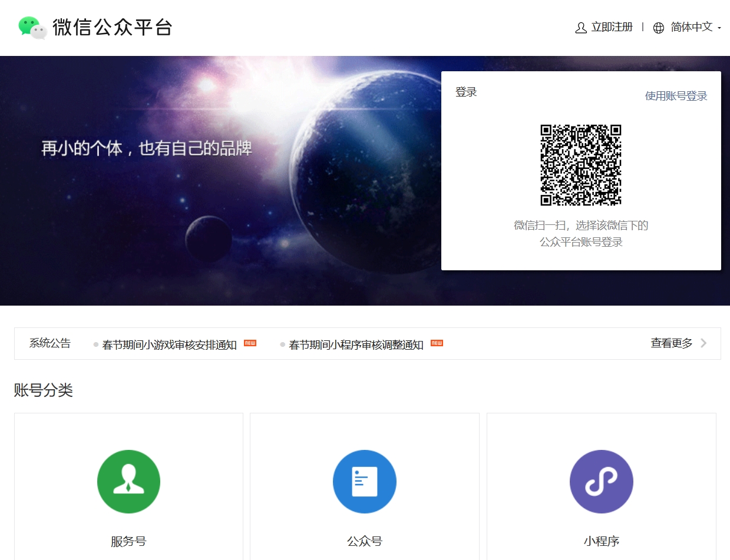
Task: Click the 微信公众平台 title text
Action: [114, 27]
